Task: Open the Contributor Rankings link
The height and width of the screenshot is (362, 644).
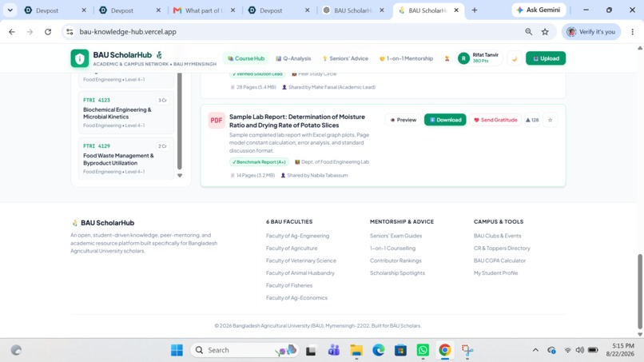Action: pos(396,261)
